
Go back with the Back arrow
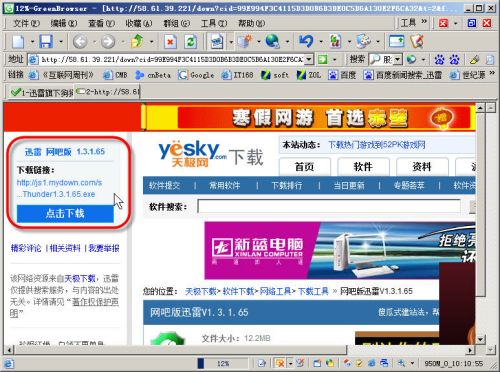(x=80, y=42)
